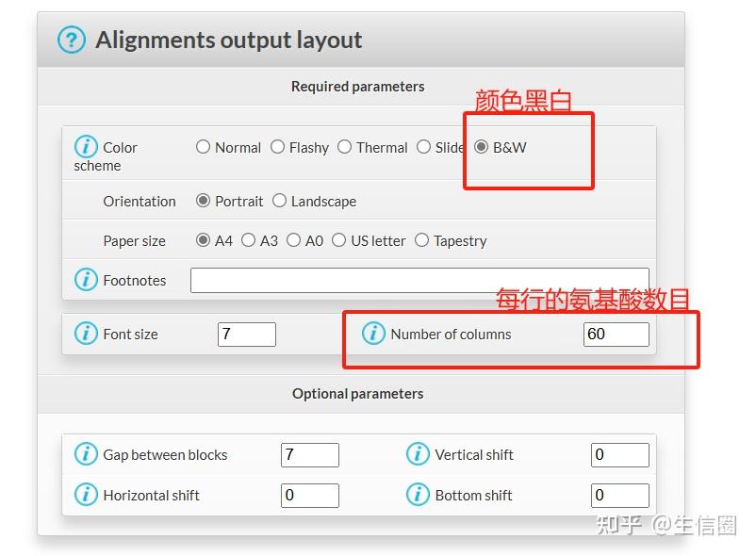This screenshot has height=556, width=756.
Task: Click the Horizontal shift info icon
Action: [86, 495]
